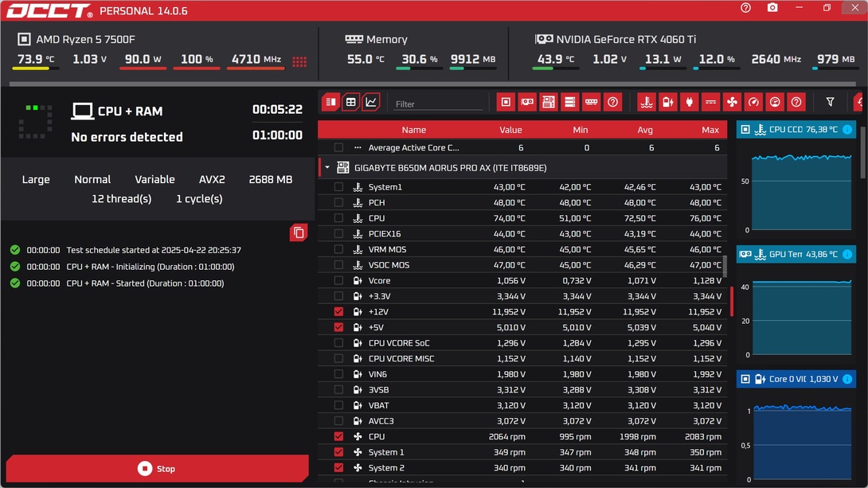This screenshot has width=868, height=488.
Task: Click the CPU usage 100 % bar
Action: [197, 68]
